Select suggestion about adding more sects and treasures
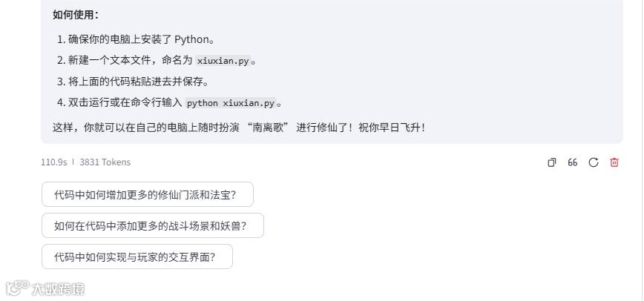Image resolution: width=644 pixels, height=301 pixels. pyautogui.click(x=147, y=195)
